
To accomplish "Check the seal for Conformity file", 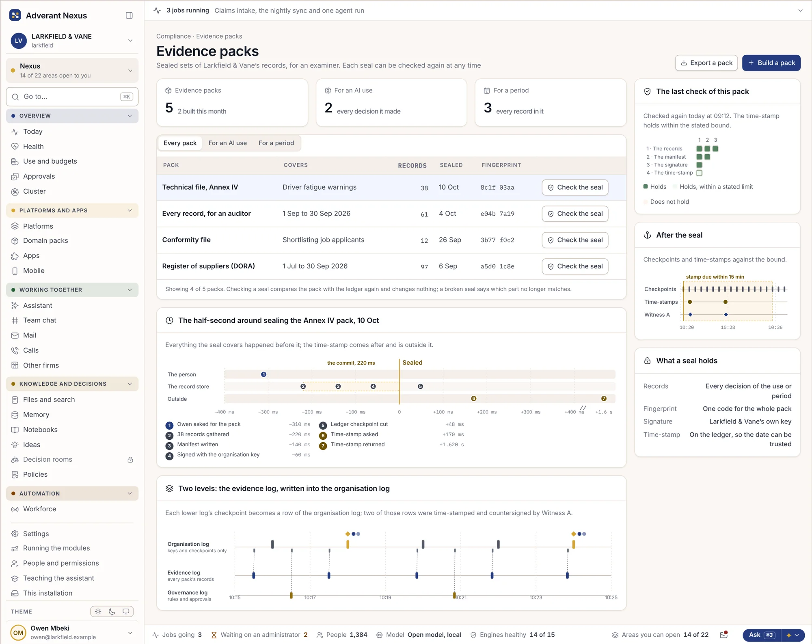I will pyautogui.click(x=575, y=240).
